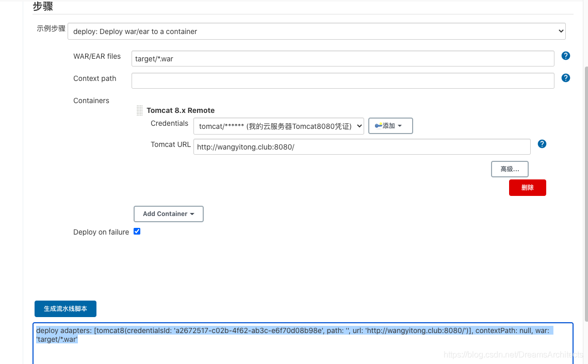Click drag handle of Tomcat 8.x Remote
588x364 pixels.
[x=140, y=110]
